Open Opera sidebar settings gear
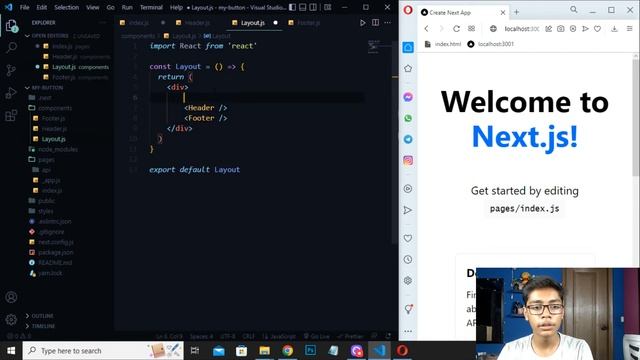 [x=408, y=280]
